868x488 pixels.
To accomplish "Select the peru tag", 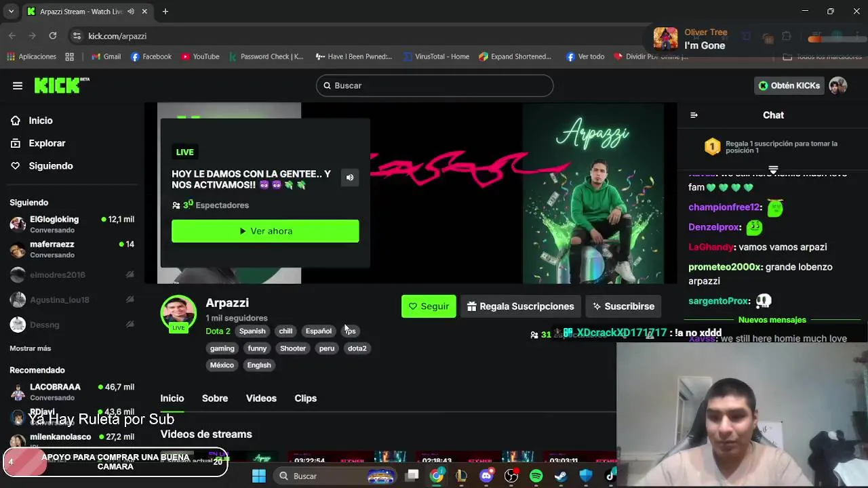I will (x=327, y=348).
